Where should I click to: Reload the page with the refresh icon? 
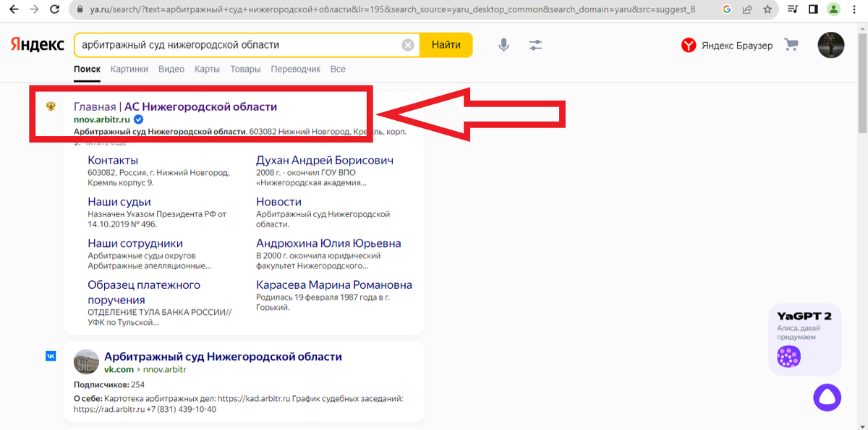55,10
